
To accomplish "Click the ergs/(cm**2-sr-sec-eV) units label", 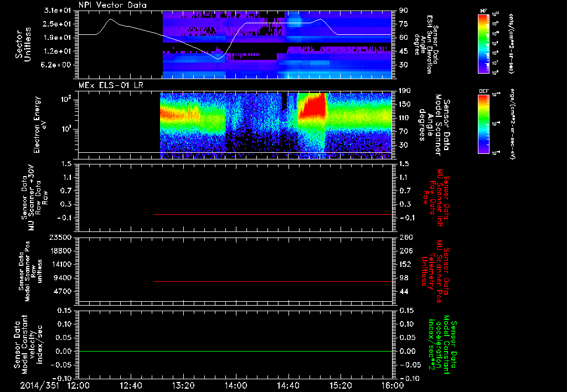I will (512, 124).
